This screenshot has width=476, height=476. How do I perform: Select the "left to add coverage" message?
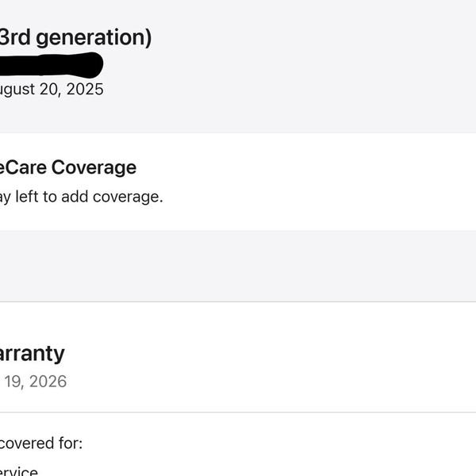point(87,196)
